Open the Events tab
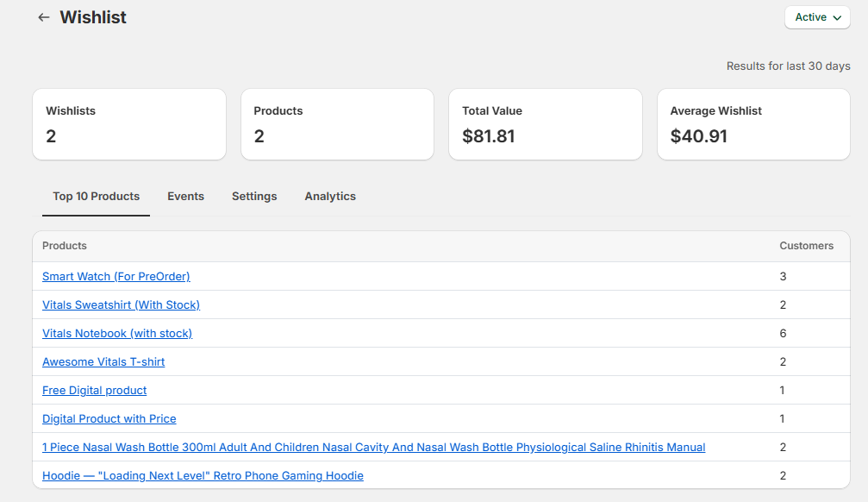Screen dimensions: 868x502 tap(185, 197)
